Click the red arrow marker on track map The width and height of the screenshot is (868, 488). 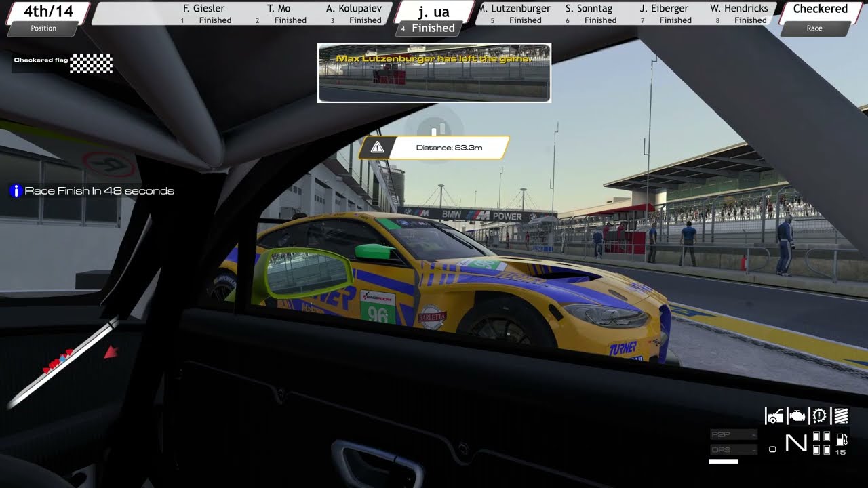click(x=111, y=352)
